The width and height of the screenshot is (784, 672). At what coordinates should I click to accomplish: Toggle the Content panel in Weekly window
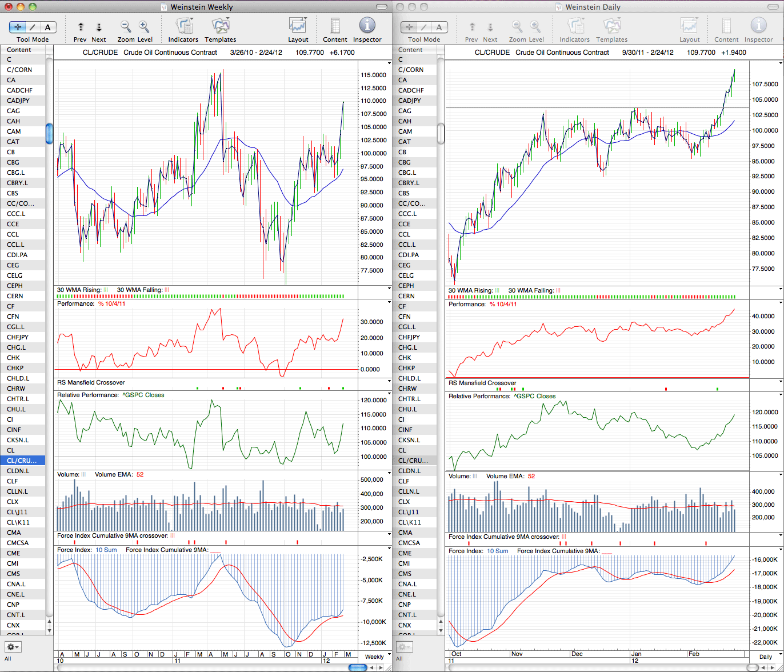tap(335, 26)
